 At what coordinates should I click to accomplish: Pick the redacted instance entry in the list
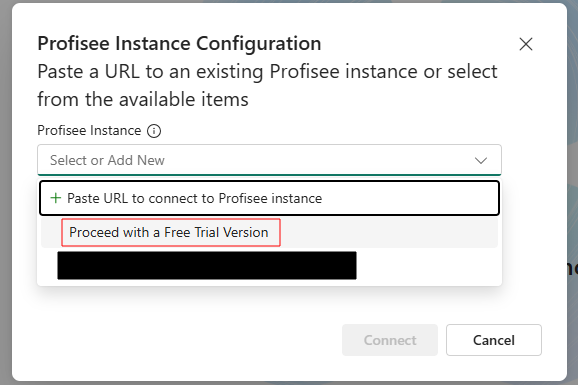207,266
